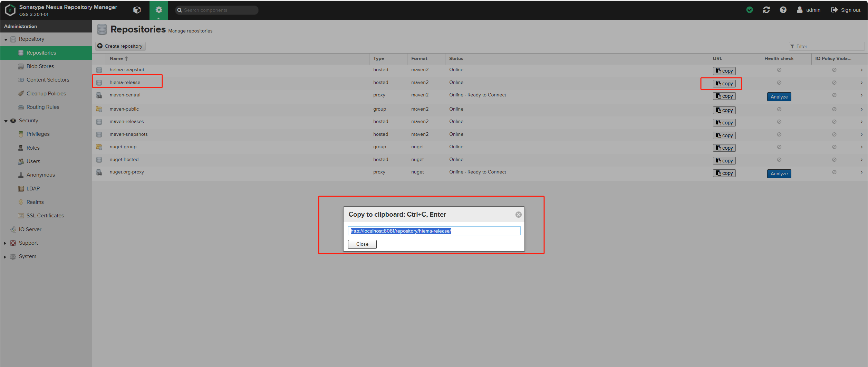The image size is (868, 367).
Task: Copy URL of maven-releases repository
Action: [x=724, y=123]
